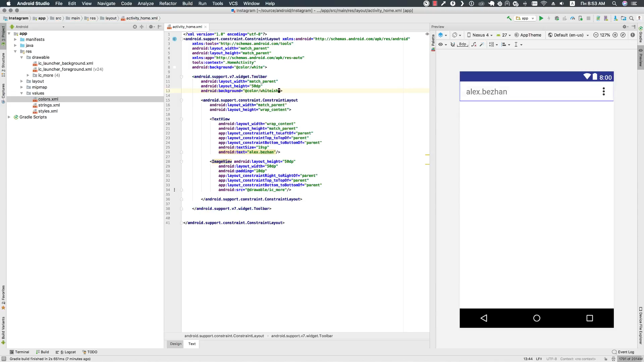The image size is (644, 362).
Task: Toggle the Palette side tab
Action: pyautogui.click(x=433, y=43)
